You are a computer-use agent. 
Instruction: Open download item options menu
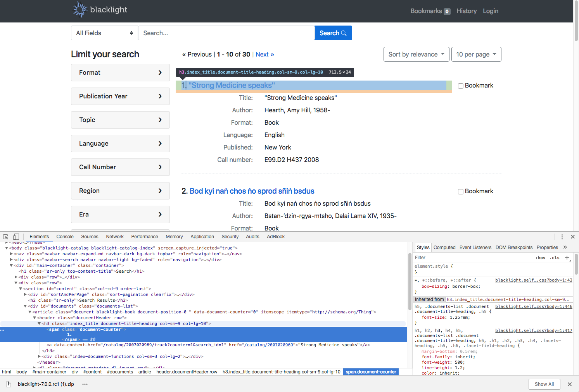85,384
